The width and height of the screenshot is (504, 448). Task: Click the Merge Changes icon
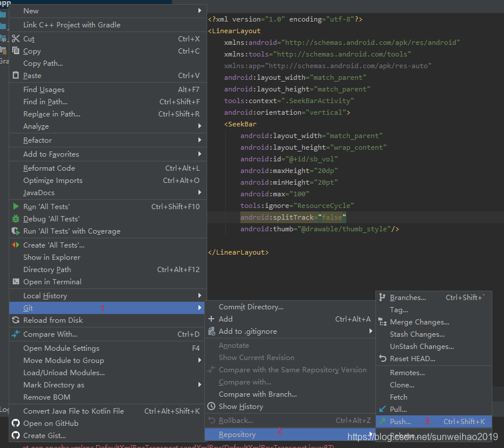point(382,322)
